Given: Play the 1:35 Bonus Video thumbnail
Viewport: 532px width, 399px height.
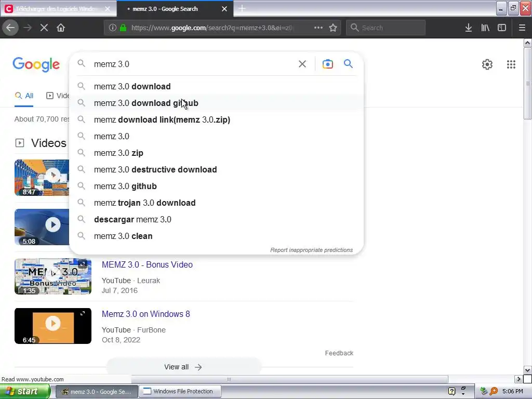Looking at the screenshot, I should 53,276.
